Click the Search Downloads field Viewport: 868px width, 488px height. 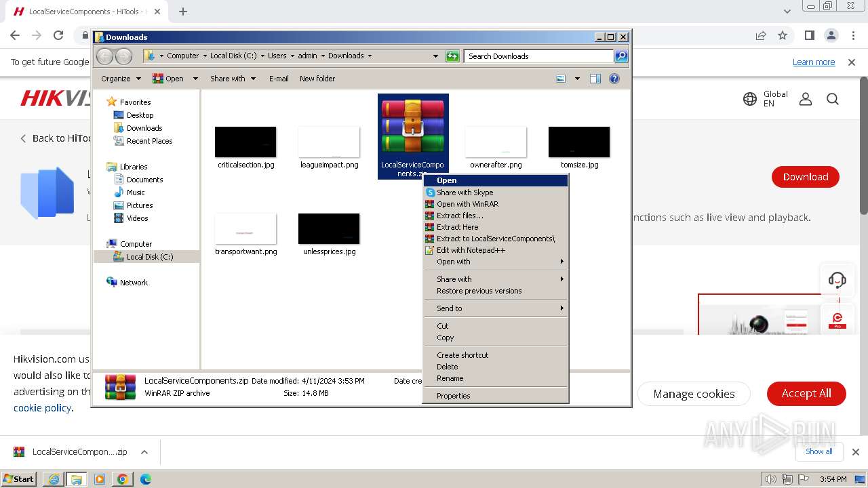click(x=539, y=56)
